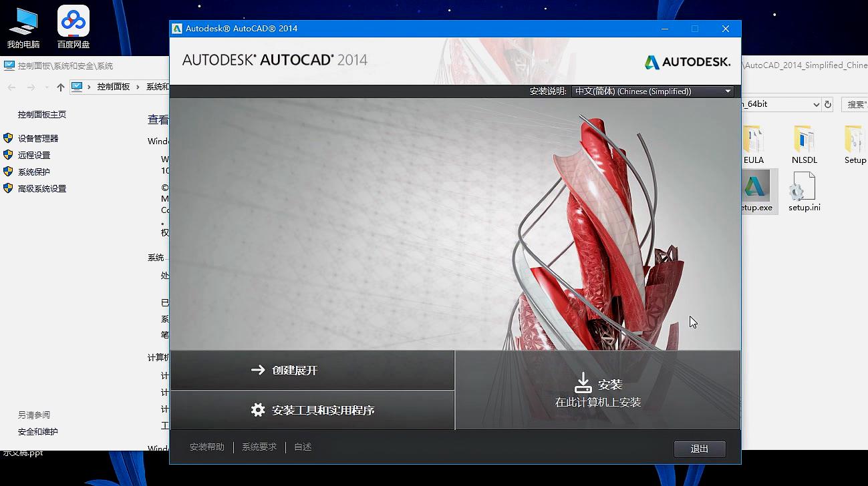
Task: Open the 我的电脑 desktop icon
Action: [23, 27]
